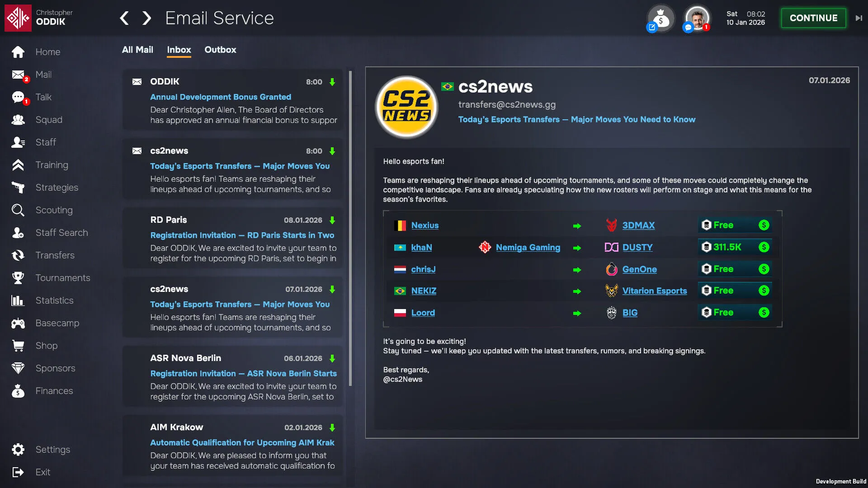The width and height of the screenshot is (868, 488).
Task: Open khaN player link
Action: tap(421, 248)
